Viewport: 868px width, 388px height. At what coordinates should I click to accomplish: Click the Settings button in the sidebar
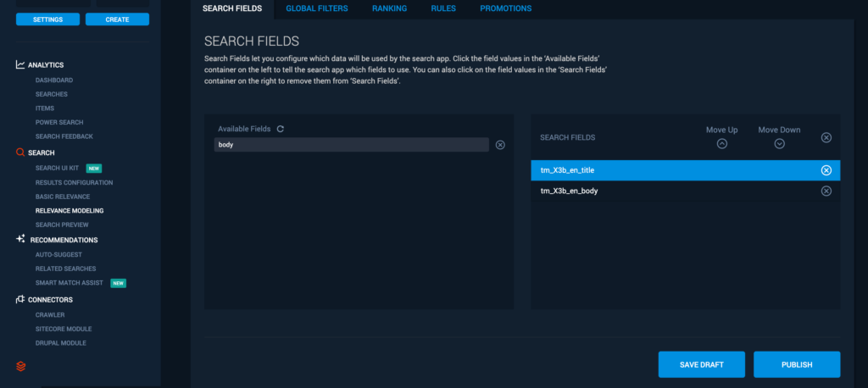47,19
